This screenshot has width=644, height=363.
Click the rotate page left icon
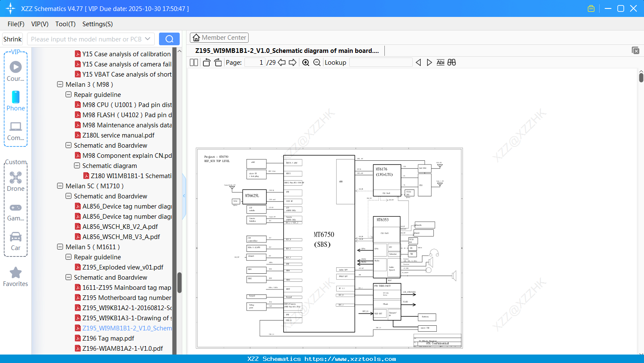point(206,62)
